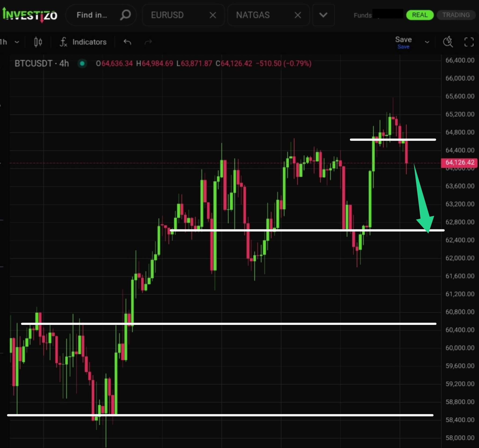Screen dimensions: 479x448
Task: Expand the more-tabs chevron dropdown
Action: [x=323, y=15]
